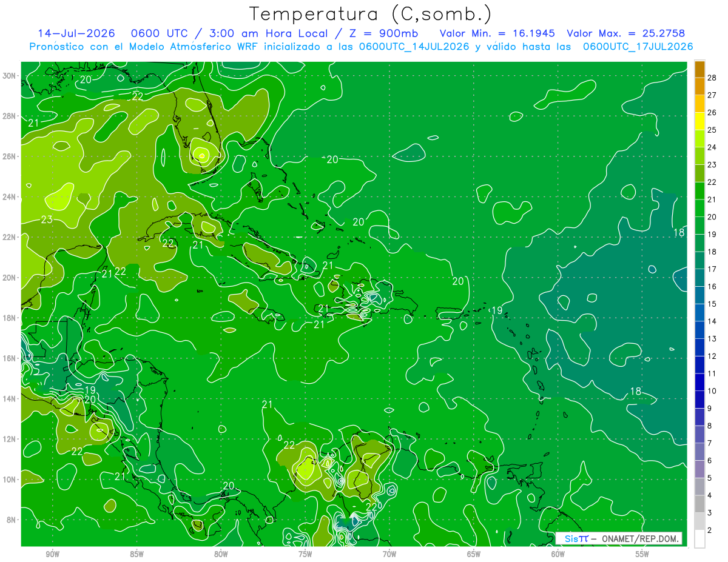Click the "0600 UTC" time text

tap(162, 33)
